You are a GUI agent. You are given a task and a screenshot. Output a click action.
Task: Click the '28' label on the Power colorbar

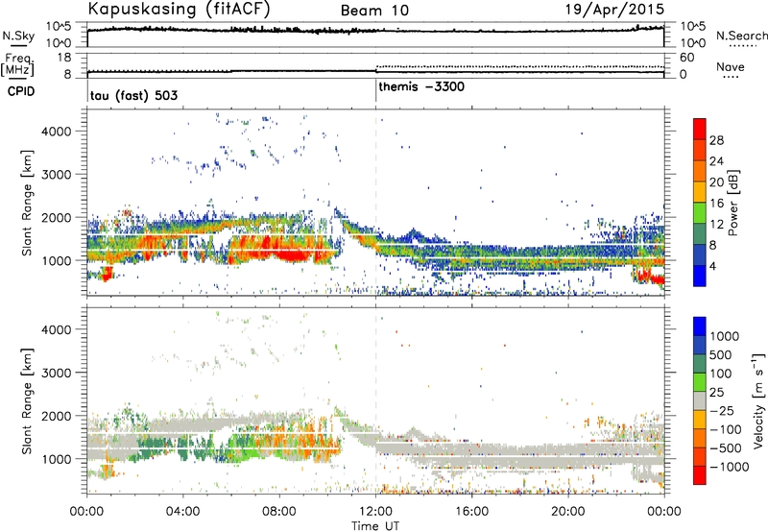click(716, 140)
